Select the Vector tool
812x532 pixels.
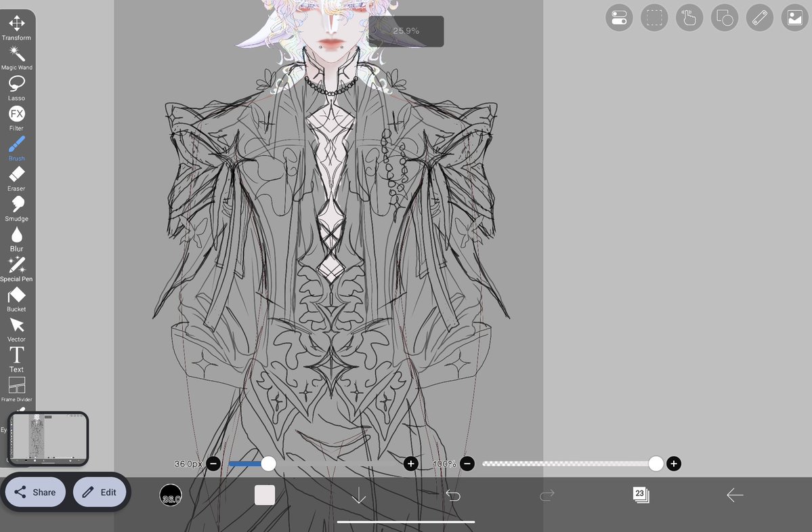click(16, 329)
